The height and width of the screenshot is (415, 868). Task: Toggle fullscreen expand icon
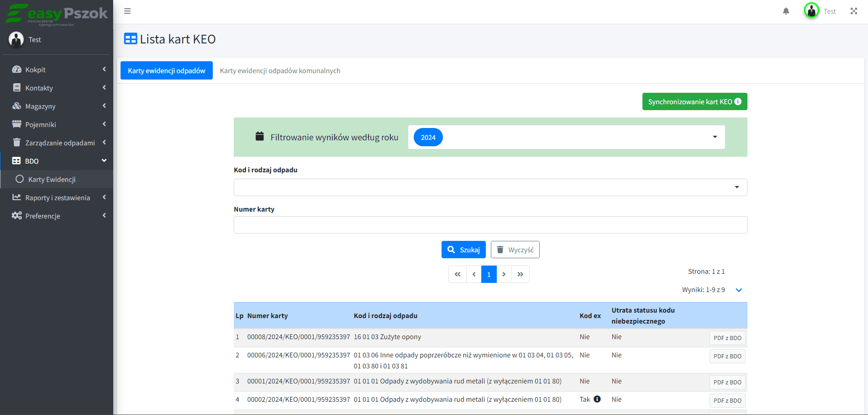[x=853, y=11]
